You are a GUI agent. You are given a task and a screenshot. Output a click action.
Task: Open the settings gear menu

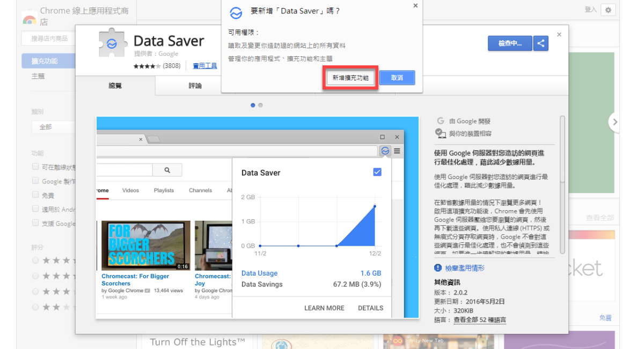[x=608, y=10]
